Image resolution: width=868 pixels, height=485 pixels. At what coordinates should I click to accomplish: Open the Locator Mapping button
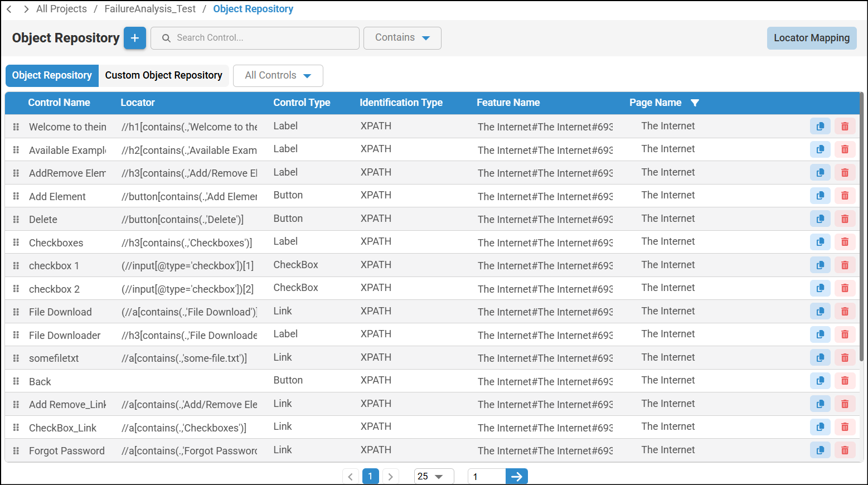(812, 38)
